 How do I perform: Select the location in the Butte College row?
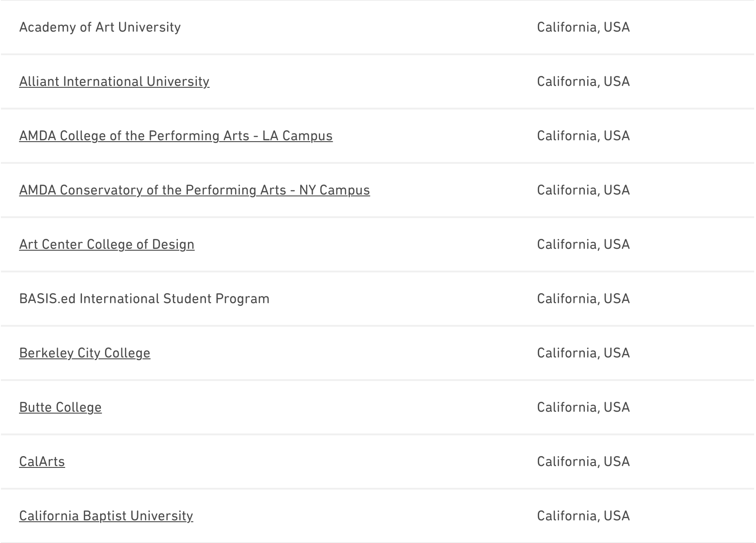(583, 407)
